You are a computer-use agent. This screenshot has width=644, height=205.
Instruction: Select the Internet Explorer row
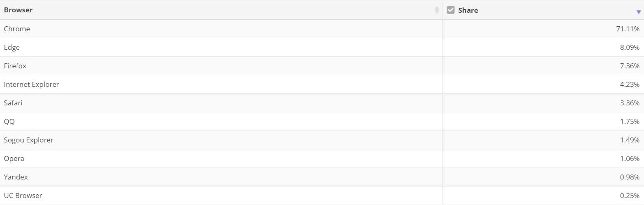point(322,84)
